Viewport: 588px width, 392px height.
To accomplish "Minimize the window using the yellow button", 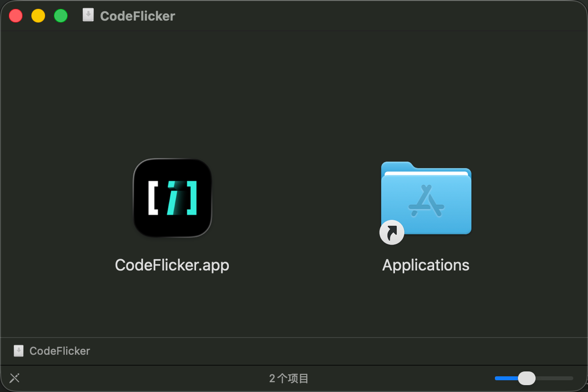I will [38, 16].
